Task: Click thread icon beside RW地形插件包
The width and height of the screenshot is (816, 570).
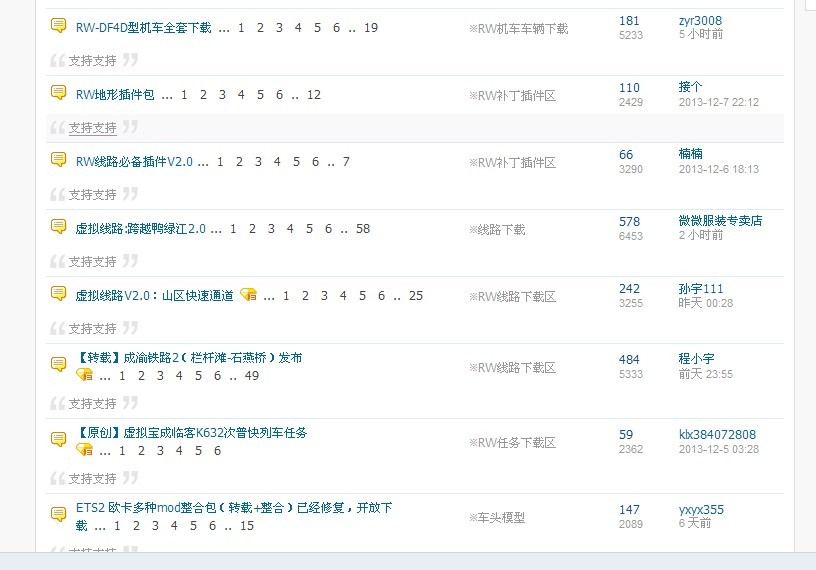Action: (59, 93)
